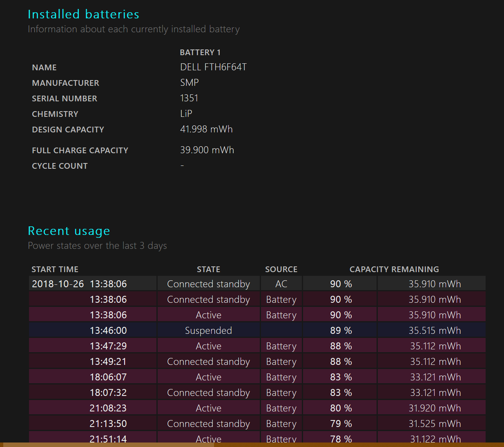Click the 'CAPACITY REMAINING' column header
The height and width of the screenshot is (447, 504).
tap(394, 269)
